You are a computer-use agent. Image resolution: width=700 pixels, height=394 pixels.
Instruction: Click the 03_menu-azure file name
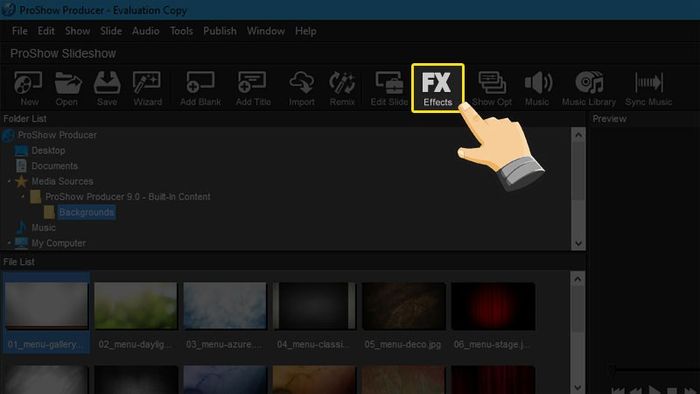(x=224, y=344)
